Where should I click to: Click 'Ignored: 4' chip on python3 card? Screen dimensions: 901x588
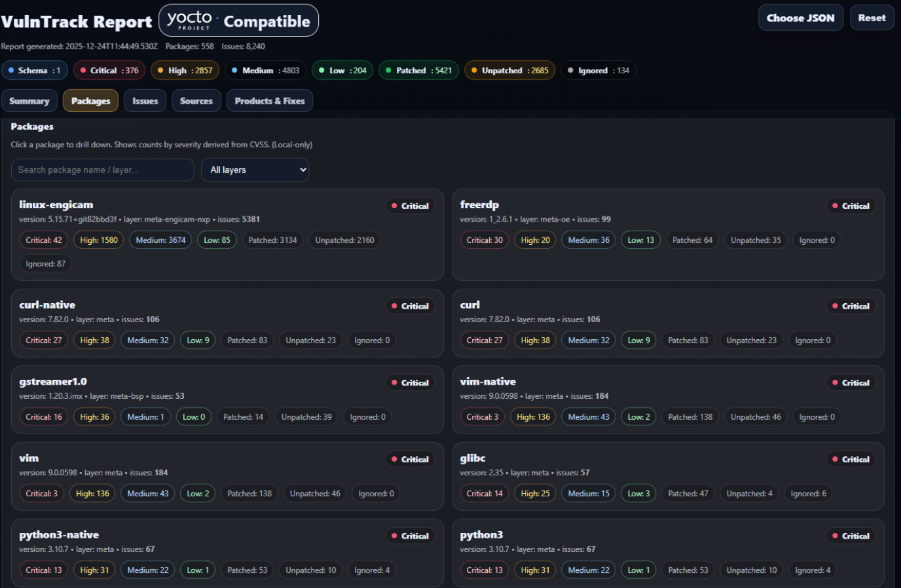coord(813,570)
